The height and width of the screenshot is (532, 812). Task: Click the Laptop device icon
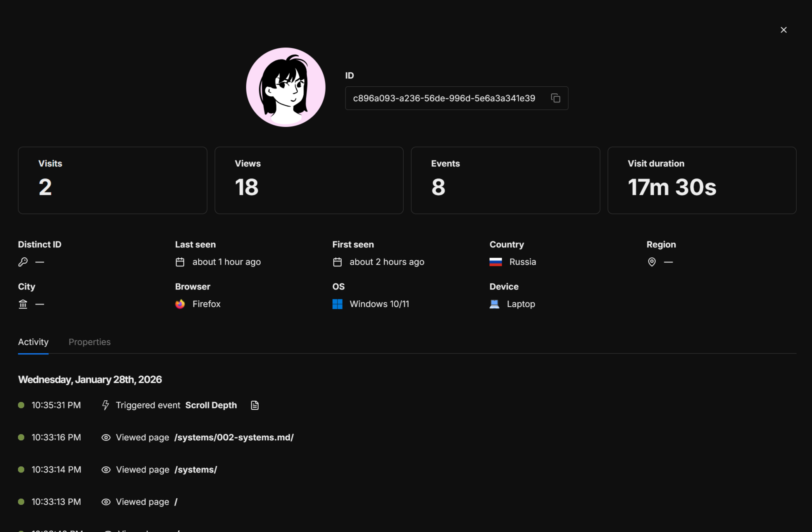[494, 304]
